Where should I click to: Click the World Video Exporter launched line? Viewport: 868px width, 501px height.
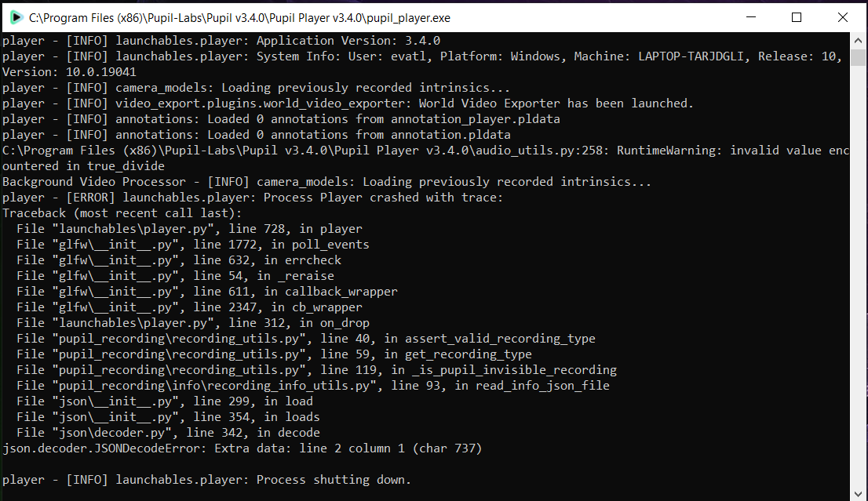tap(348, 104)
